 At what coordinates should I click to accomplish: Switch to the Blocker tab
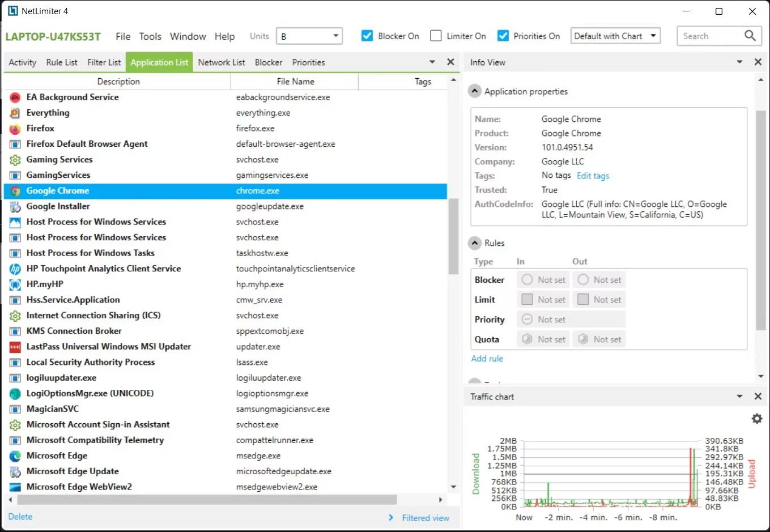coord(269,62)
